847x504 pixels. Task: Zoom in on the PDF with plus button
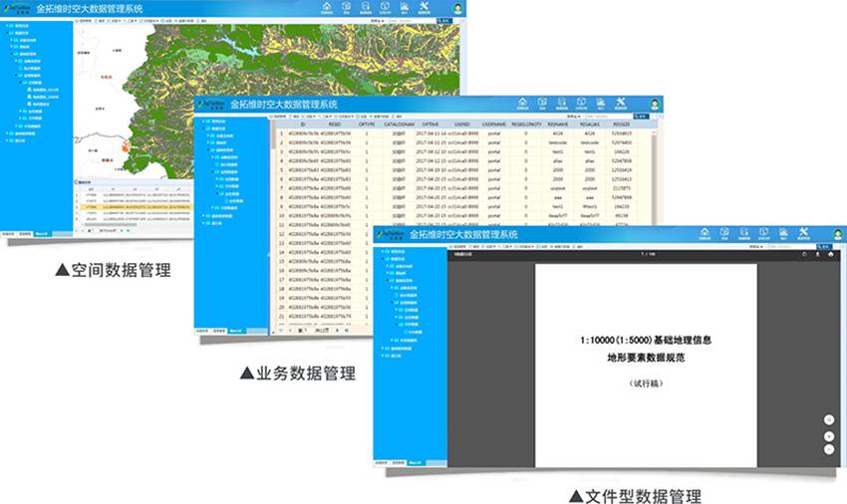828,435
